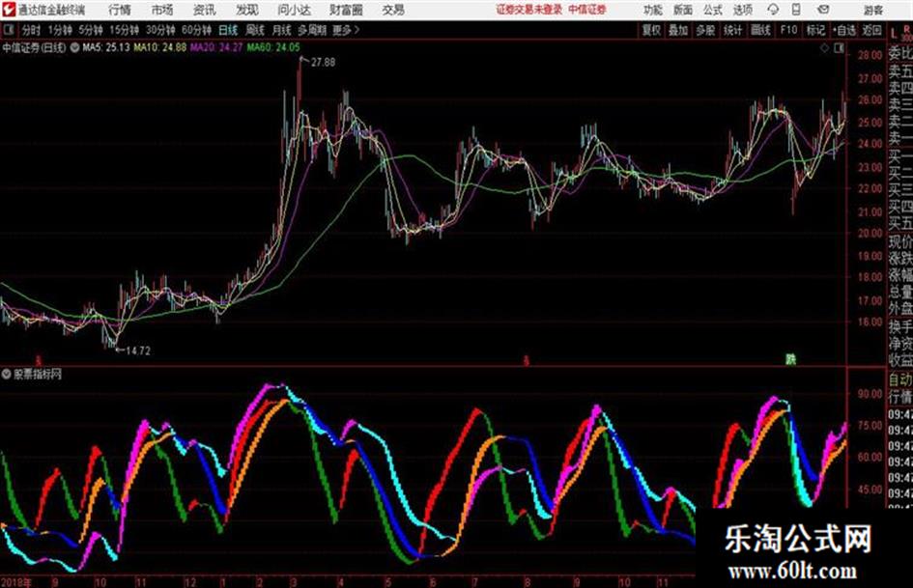Switch to 30分钟 chart period
Image resolution: width=913 pixels, height=588 pixels.
click(x=160, y=30)
